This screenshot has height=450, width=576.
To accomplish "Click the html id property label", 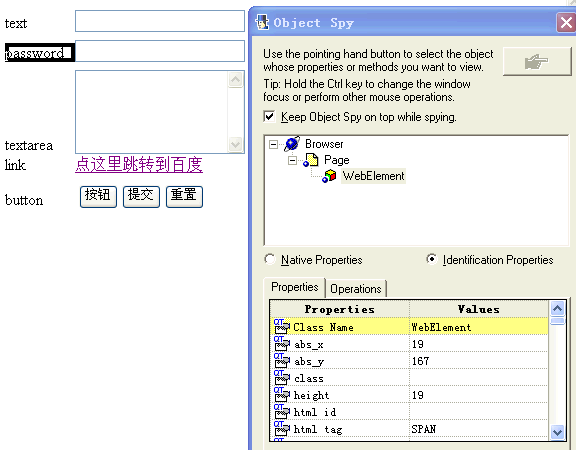I will pyautogui.click(x=315, y=412).
